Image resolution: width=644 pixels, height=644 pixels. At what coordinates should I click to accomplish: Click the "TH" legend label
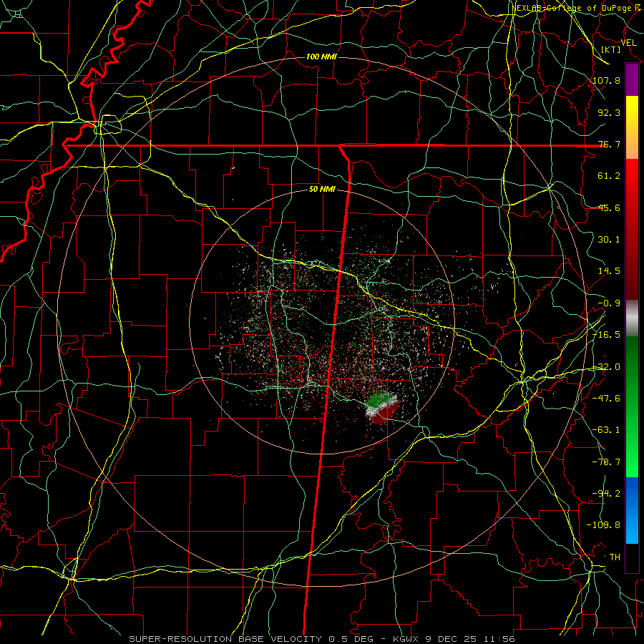(615, 557)
